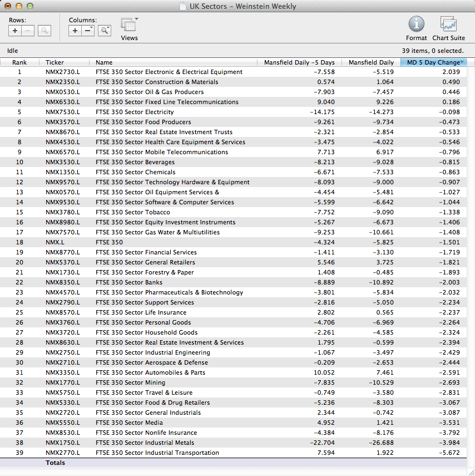Click the Rows search magnifier icon
Image resolution: width=475 pixels, height=476 pixels.
point(44,31)
